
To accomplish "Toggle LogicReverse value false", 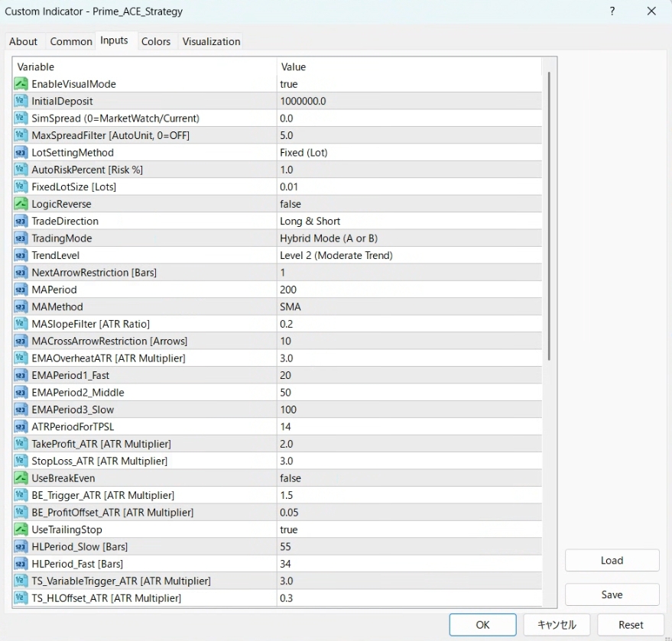I will (409, 204).
